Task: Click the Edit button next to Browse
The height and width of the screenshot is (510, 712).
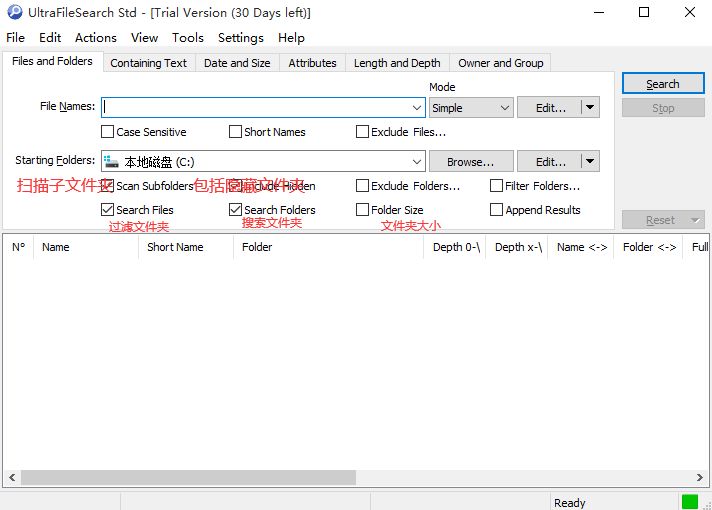Action: coord(549,161)
